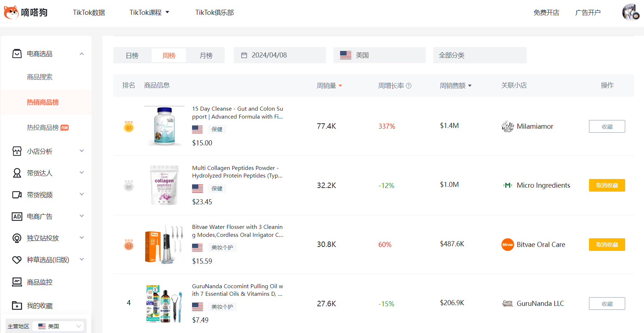Open the Bitvae Water Flosser product title
Screen dimensions: 644x333
point(238,231)
